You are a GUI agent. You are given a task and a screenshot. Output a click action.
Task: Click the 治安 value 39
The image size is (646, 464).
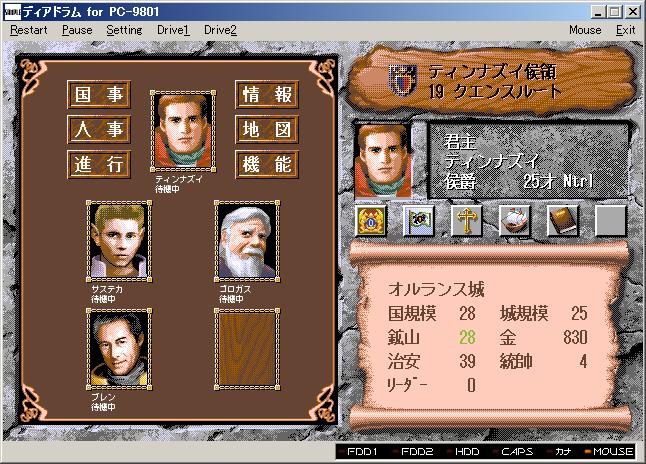coord(467,361)
